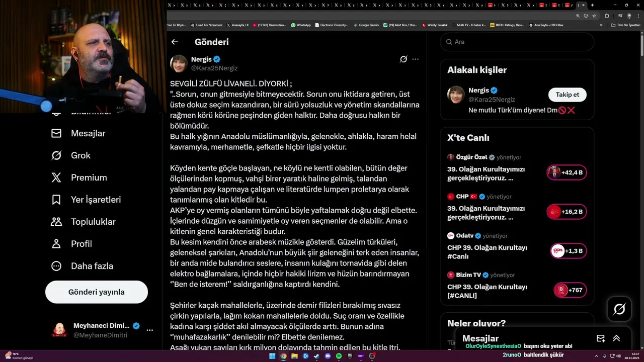This screenshot has width=644, height=362.
Task: Open the Daha fazla menu
Action: (82, 266)
